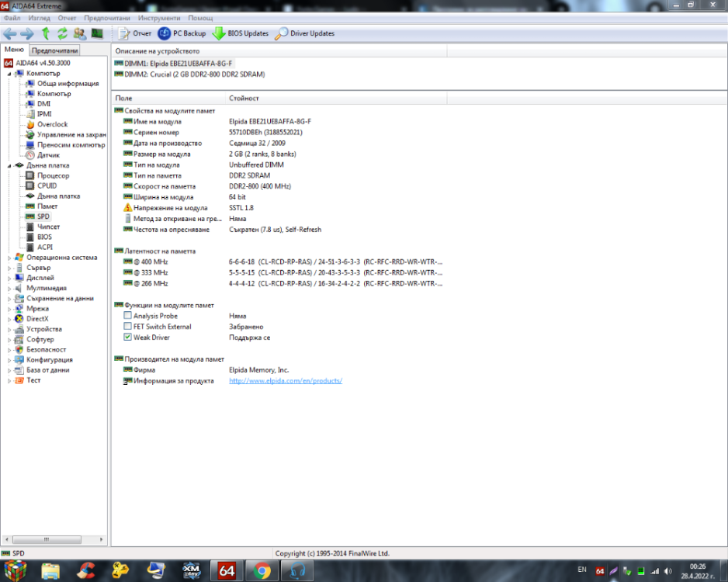
Task: Select the Процесор tree item
Action: [x=53, y=175]
